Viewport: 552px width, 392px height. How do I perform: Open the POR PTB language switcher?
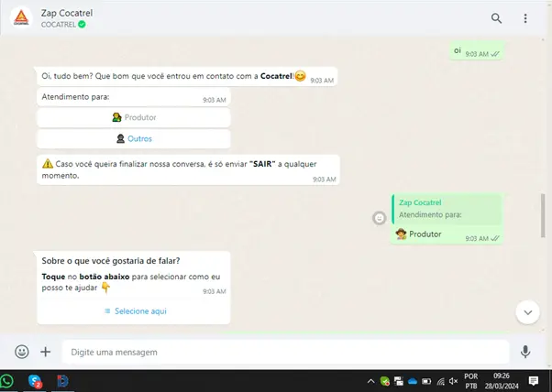(x=471, y=381)
